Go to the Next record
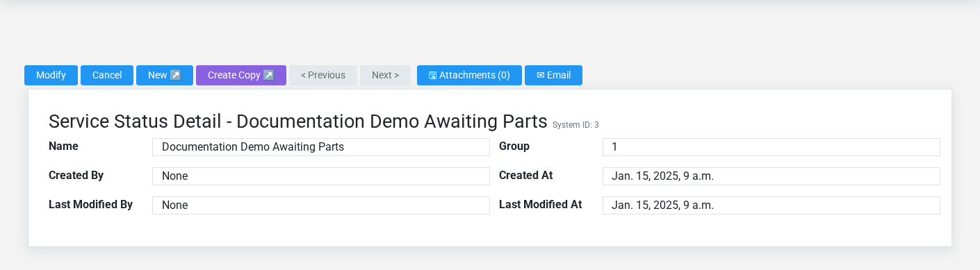This screenshot has width=980, height=270. coord(385,75)
